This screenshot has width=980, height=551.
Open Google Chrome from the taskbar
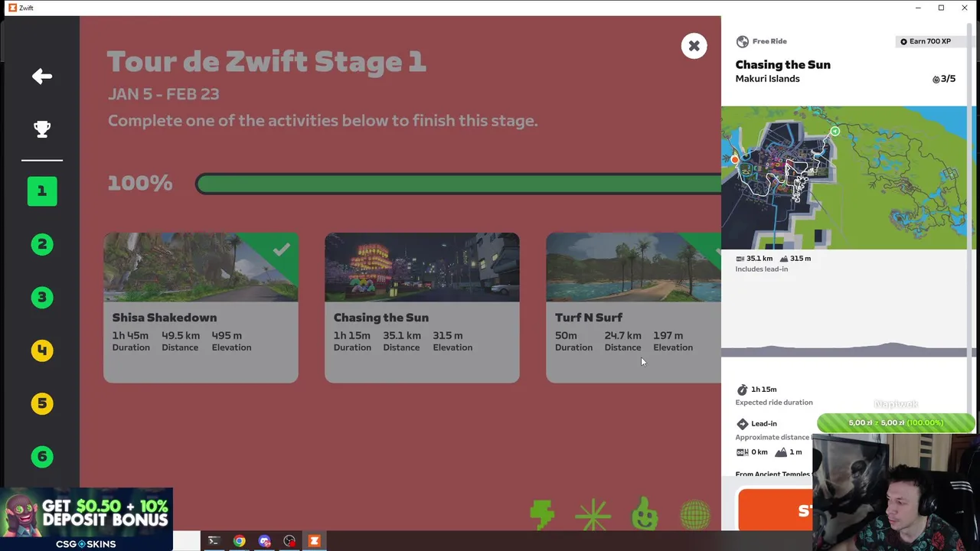point(240,541)
